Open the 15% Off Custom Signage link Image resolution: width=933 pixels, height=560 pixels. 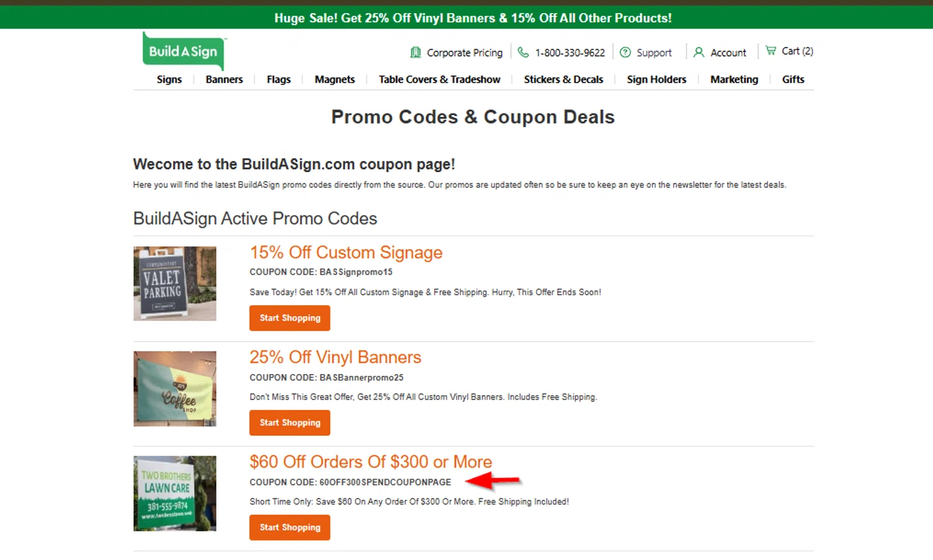click(x=346, y=252)
